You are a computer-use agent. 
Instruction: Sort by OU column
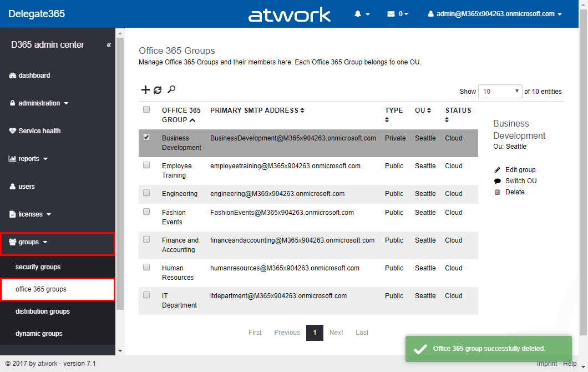pos(423,110)
